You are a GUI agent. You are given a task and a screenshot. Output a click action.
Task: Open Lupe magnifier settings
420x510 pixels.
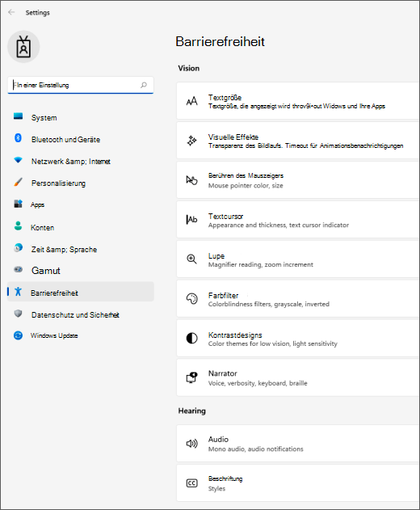pyautogui.click(x=298, y=259)
